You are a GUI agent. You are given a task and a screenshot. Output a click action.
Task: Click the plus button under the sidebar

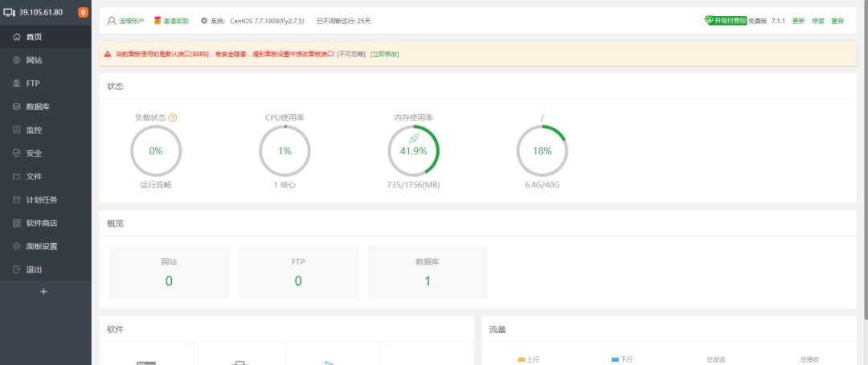pyautogui.click(x=44, y=292)
